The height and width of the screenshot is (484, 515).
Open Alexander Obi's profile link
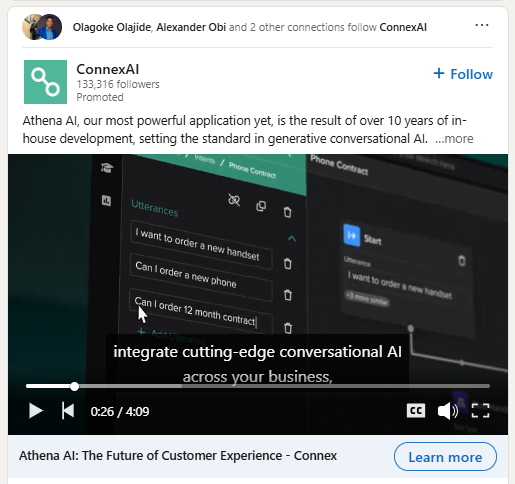tap(191, 27)
